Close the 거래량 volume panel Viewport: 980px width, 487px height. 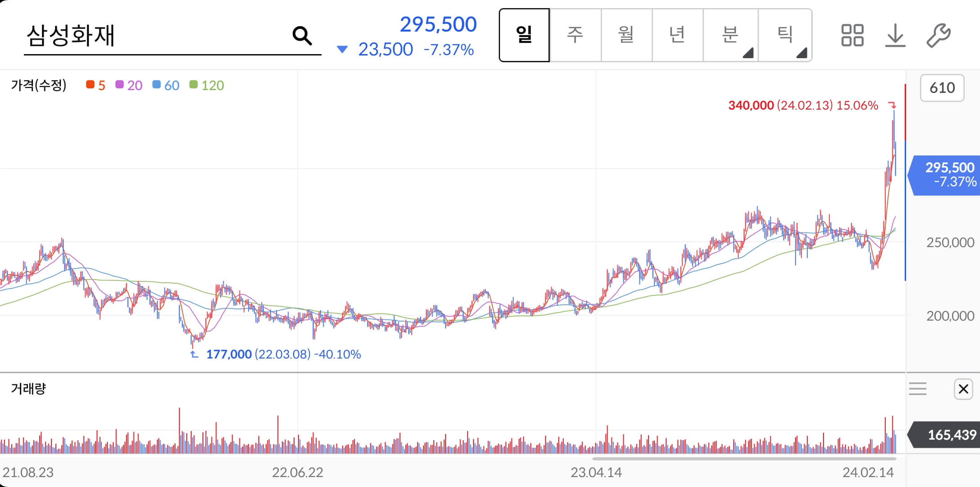click(x=963, y=389)
